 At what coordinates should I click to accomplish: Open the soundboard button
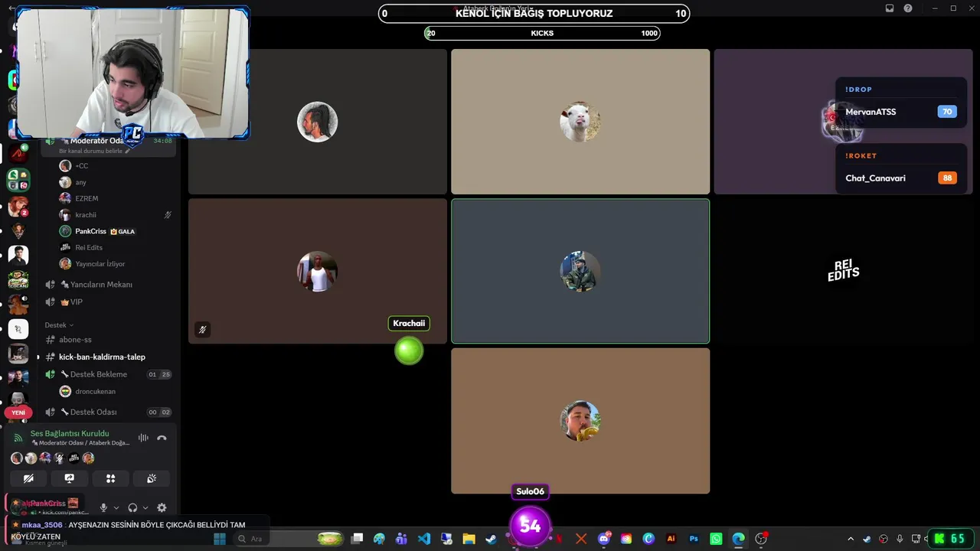(x=152, y=478)
